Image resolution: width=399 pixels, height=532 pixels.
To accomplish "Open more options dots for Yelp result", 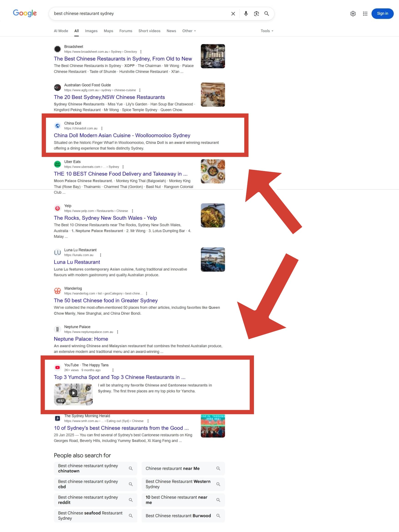I will (133, 211).
